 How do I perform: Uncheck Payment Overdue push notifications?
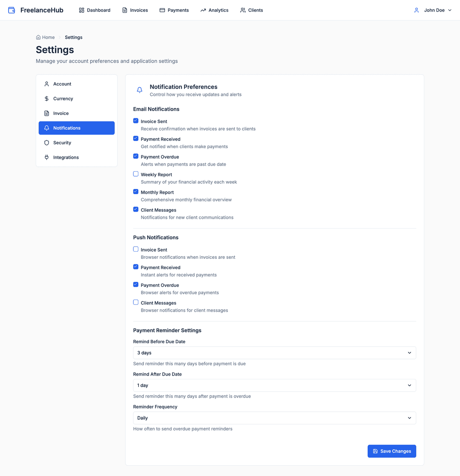(135, 284)
